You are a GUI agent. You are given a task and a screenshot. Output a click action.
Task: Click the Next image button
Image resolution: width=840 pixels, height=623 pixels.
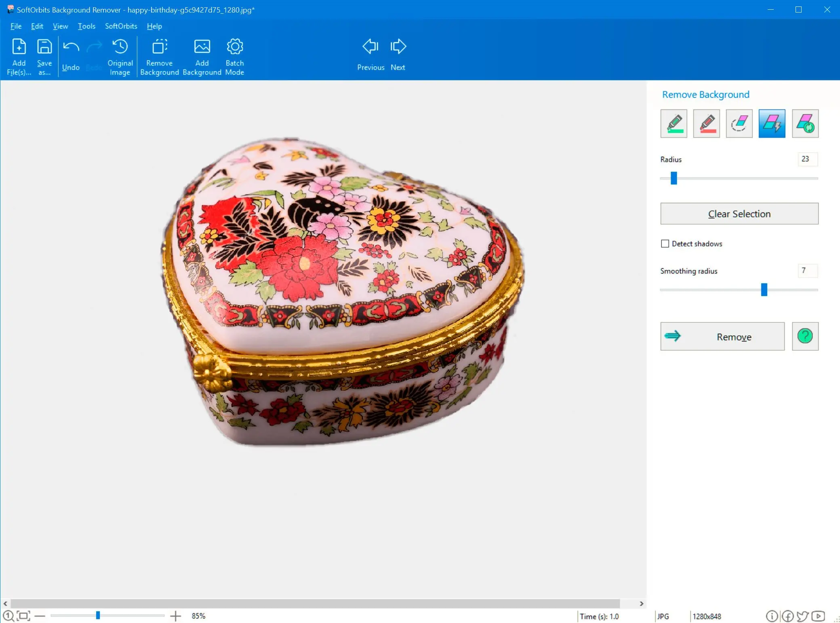[398, 55]
